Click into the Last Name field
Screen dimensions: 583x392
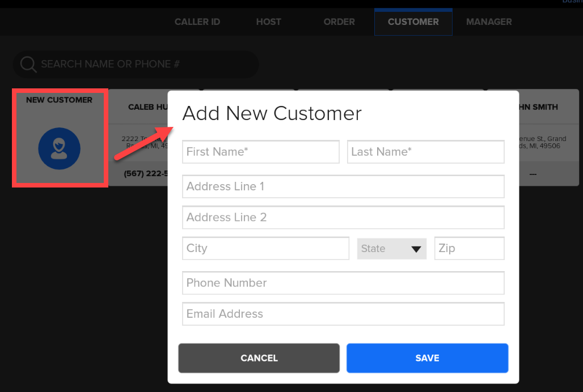pyautogui.click(x=425, y=152)
